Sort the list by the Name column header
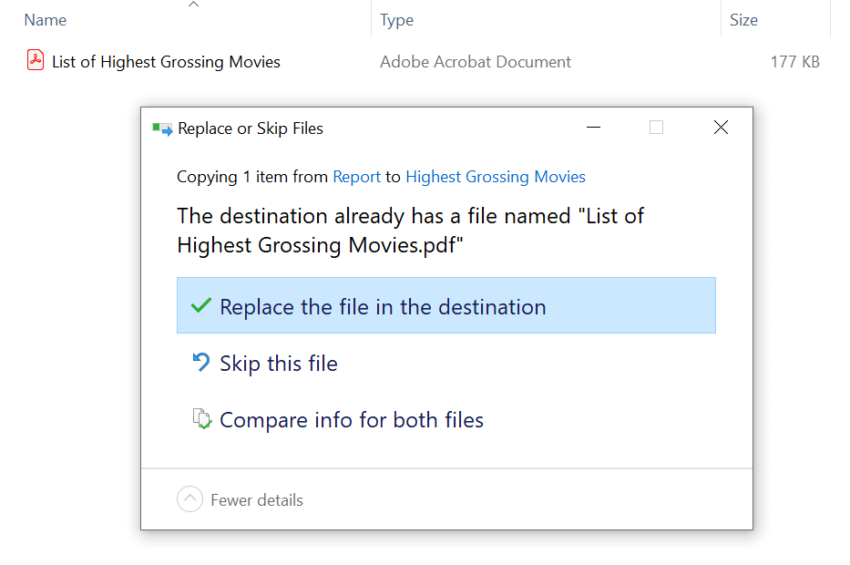850x565 pixels. click(x=45, y=20)
